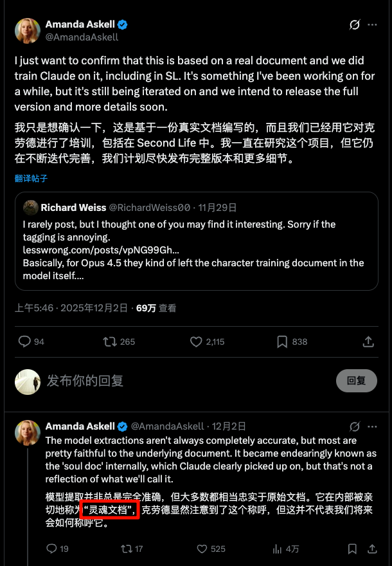
Task: Reply to the soul doc tweet
Action: [x=53, y=549]
